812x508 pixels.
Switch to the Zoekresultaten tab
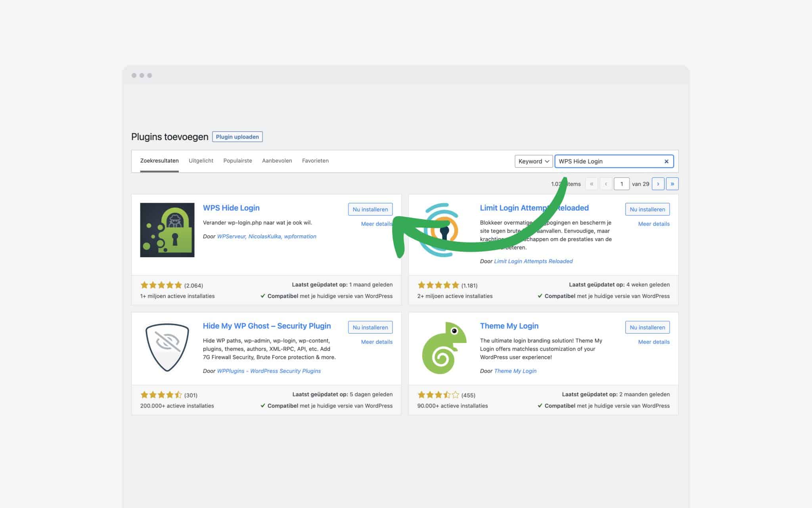point(159,161)
